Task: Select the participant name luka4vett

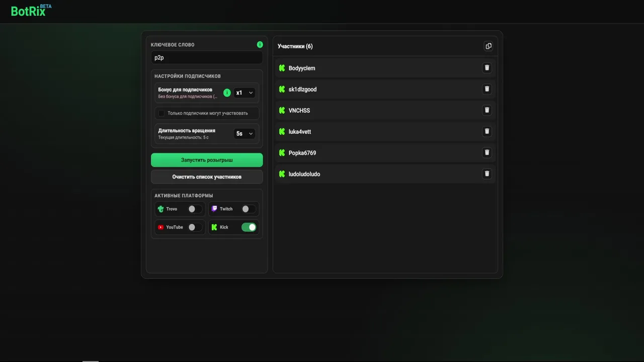Action: tap(300, 132)
